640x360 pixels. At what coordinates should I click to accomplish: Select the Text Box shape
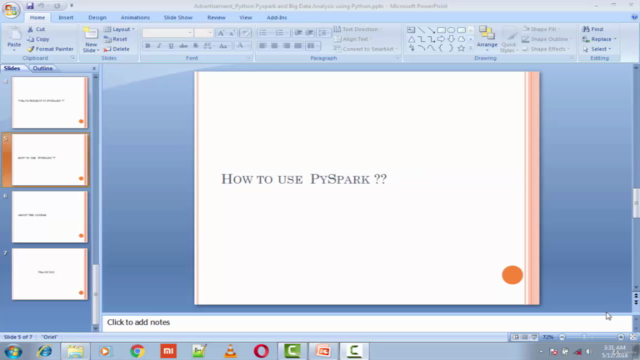(411, 30)
